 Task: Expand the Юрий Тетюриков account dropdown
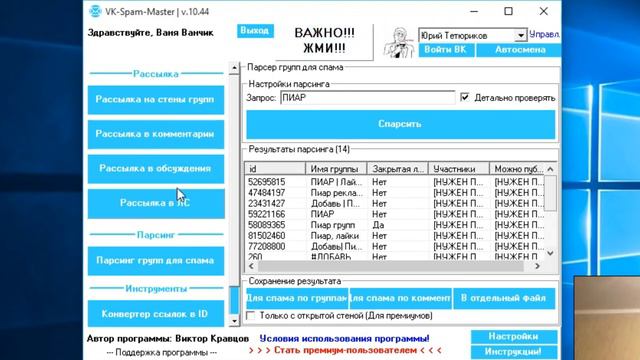click(x=520, y=36)
